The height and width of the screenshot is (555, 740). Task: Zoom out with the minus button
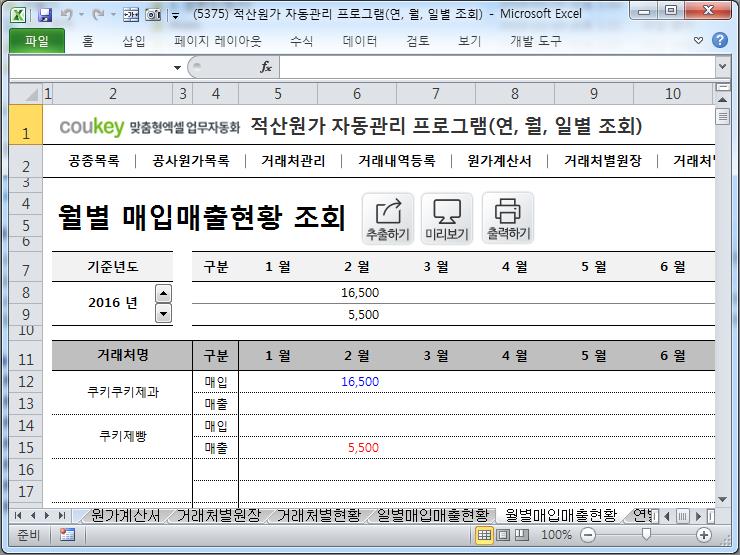click(x=588, y=535)
